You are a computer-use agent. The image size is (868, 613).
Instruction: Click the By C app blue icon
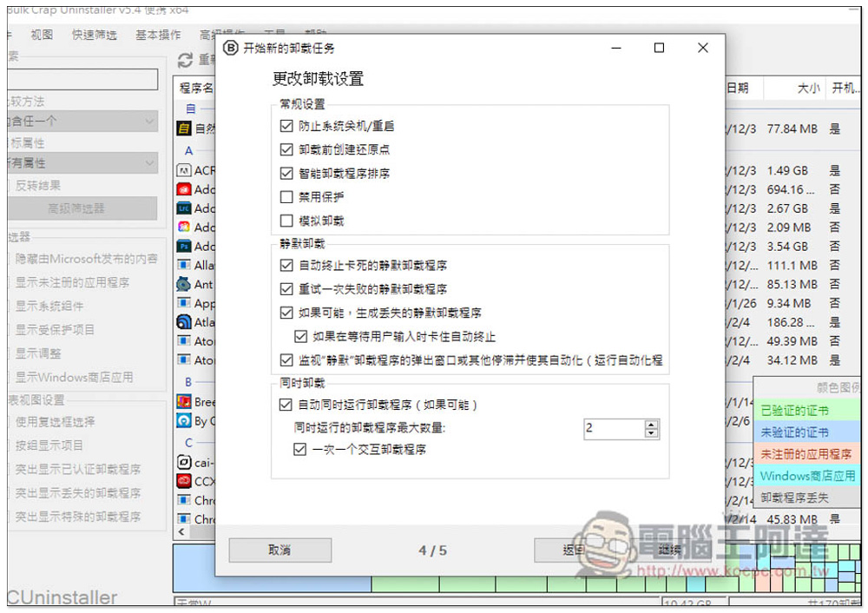pyautogui.click(x=184, y=421)
